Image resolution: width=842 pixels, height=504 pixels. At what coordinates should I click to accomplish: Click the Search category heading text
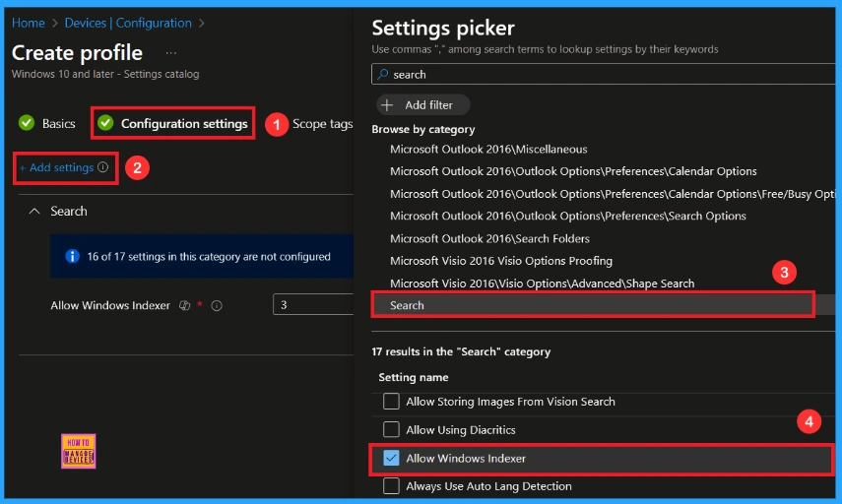point(69,211)
